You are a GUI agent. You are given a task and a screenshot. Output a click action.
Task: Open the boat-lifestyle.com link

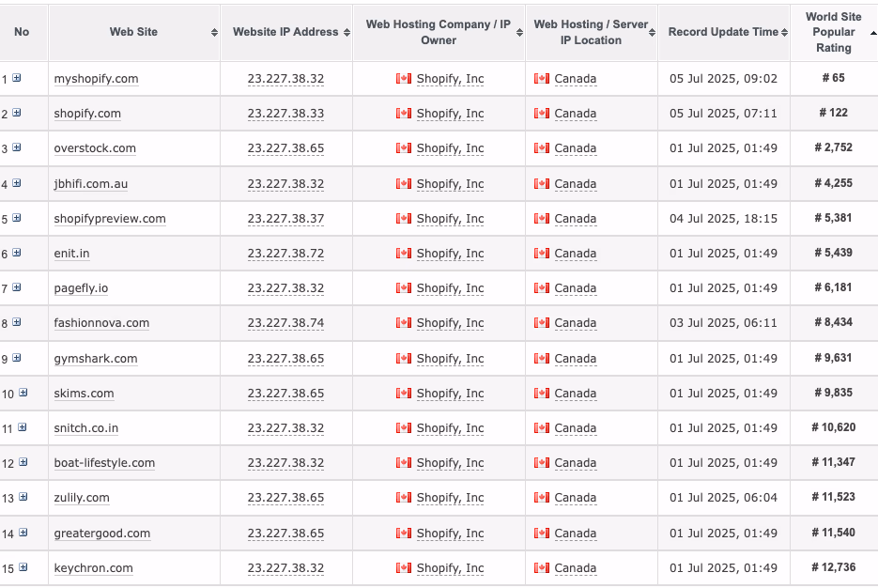(104, 463)
